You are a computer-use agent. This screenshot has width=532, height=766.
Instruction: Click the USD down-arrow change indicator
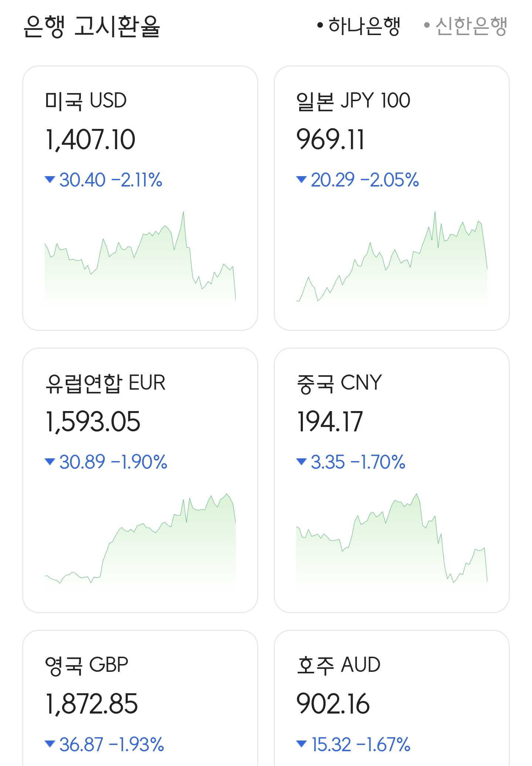coord(50,179)
